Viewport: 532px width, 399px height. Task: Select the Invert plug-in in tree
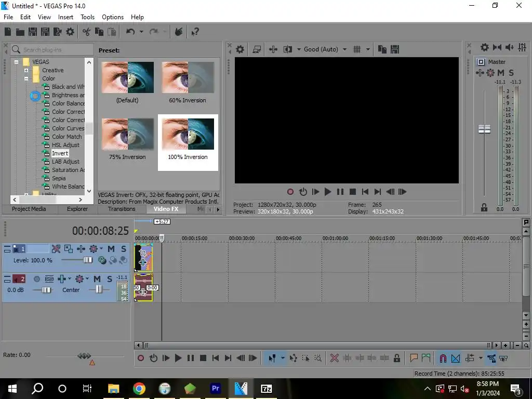(60, 153)
